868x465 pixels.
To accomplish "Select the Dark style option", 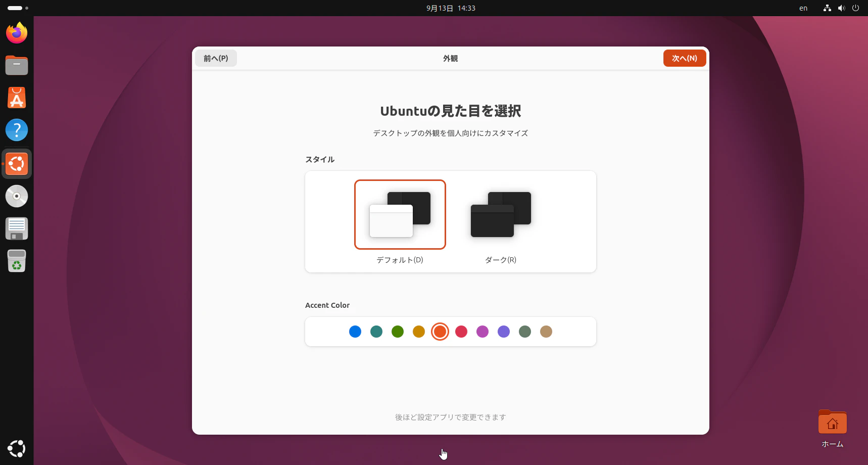I will (501, 214).
